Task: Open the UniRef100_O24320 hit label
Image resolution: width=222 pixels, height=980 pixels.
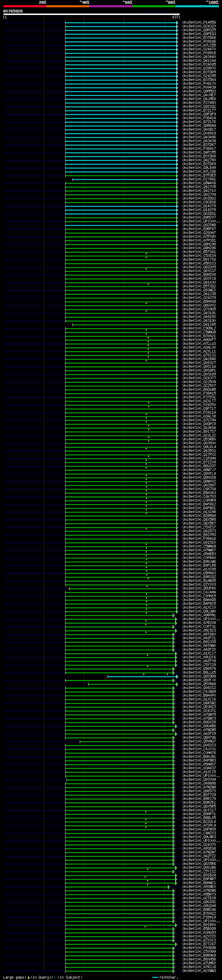Action: pos(199,26)
